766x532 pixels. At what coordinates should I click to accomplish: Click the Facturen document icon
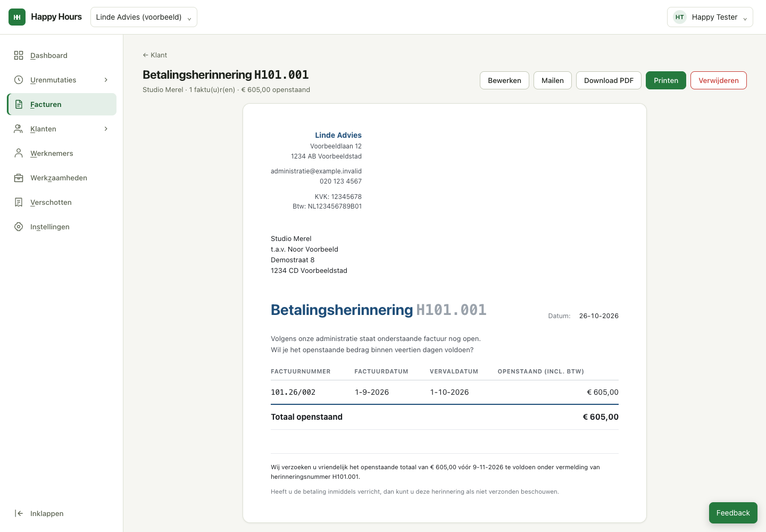[x=19, y=104]
